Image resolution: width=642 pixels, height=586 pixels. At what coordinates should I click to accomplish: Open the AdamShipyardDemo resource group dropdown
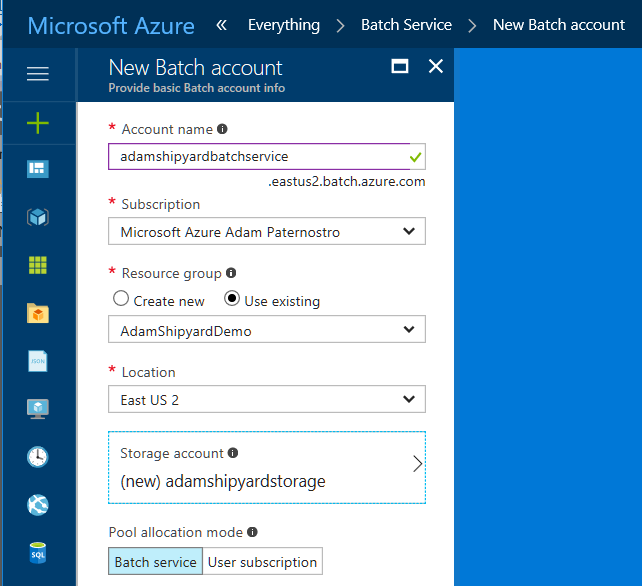pos(267,329)
